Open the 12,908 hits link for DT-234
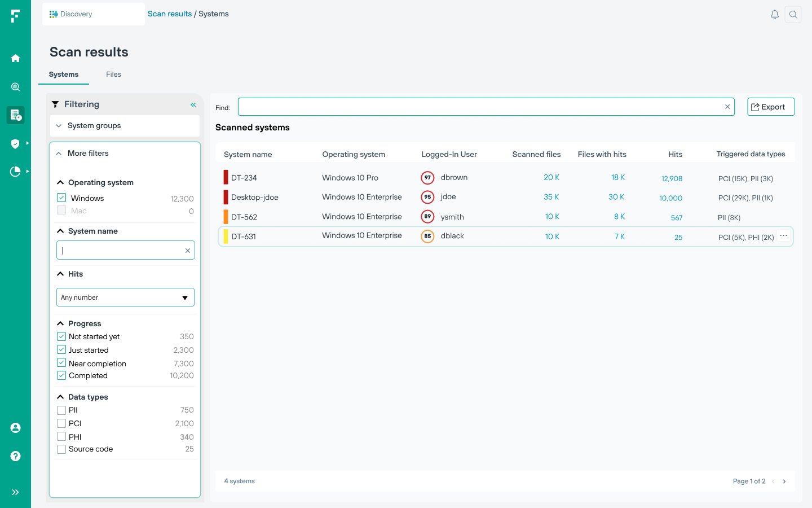The width and height of the screenshot is (812, 508). (x=672, y=178)
